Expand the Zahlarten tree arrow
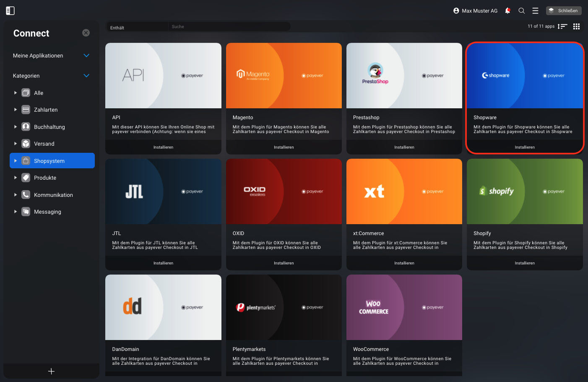The height and width of the screenshot is (382, 588). [x=16, y=110]
